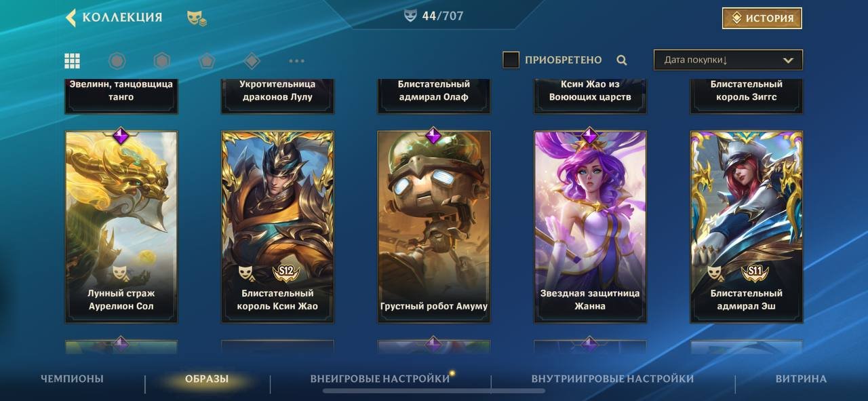Open the mask and coins skin shop icon
868x401 pixels.
point(197,18)
